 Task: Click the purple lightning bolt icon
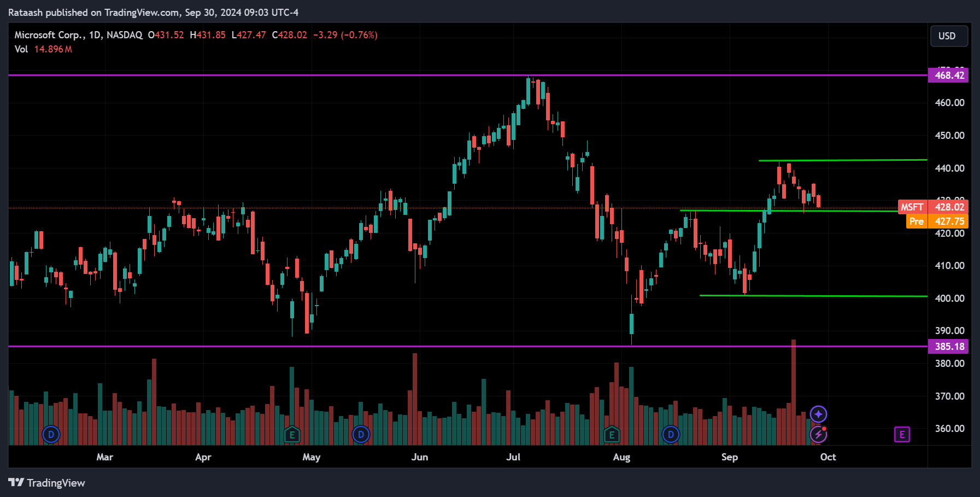[818, 434]
